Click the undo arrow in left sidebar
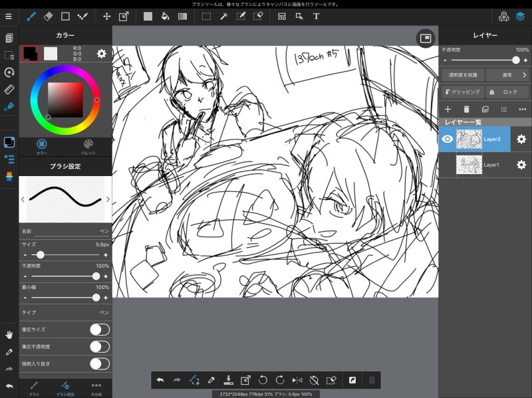 coord(9,386)
